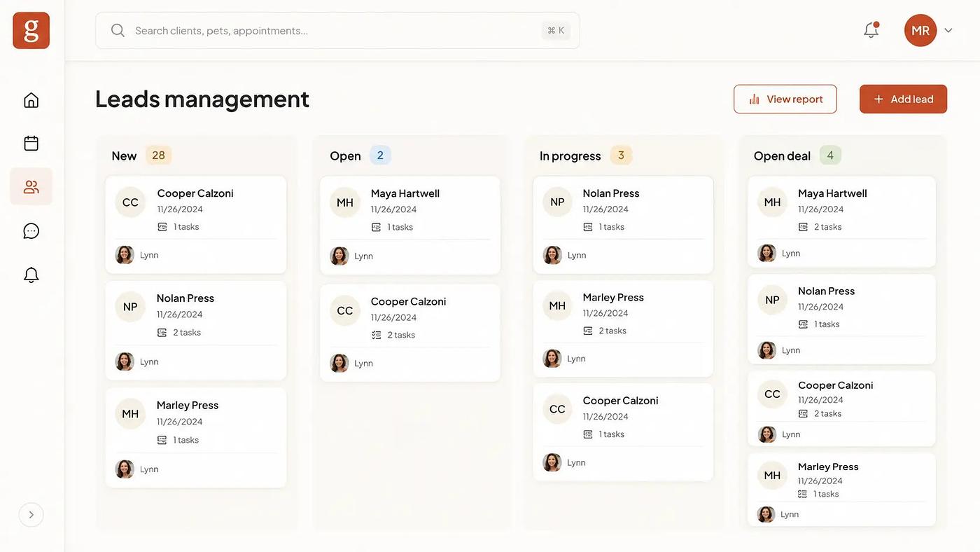Click the In progress count badge 3
Image resolution: width=980 pixels, height=552 pixels.
621,155
